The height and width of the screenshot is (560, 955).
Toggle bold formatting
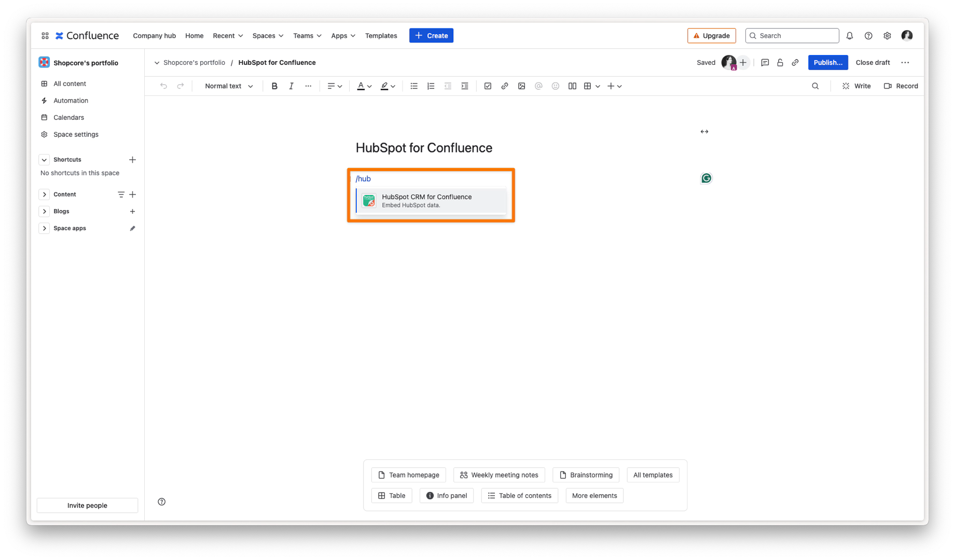274,86
